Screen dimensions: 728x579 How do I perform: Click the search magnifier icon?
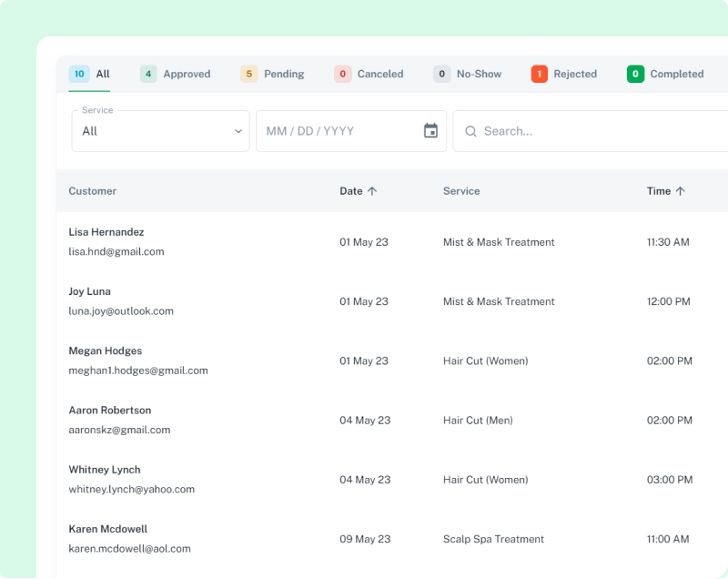click(x=470, y=131)
